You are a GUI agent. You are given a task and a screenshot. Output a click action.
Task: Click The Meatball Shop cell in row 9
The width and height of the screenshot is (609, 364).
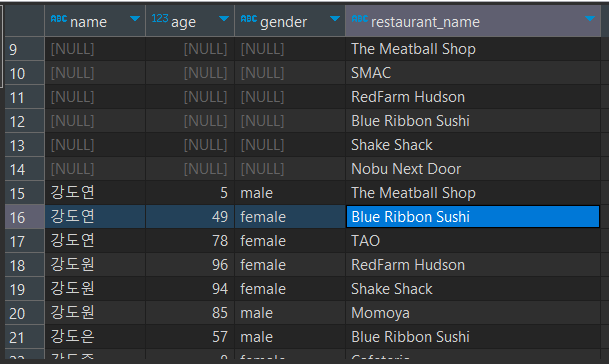tap(473, 49)
